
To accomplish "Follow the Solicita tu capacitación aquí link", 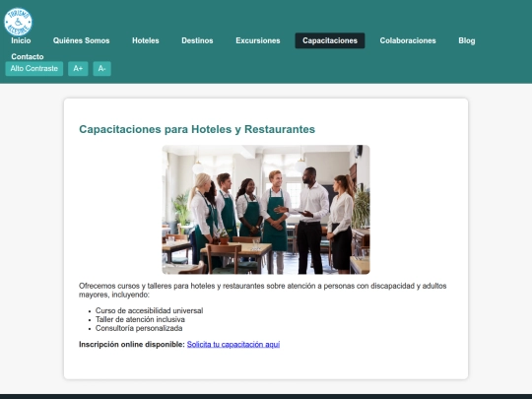I will click(233, 345).
